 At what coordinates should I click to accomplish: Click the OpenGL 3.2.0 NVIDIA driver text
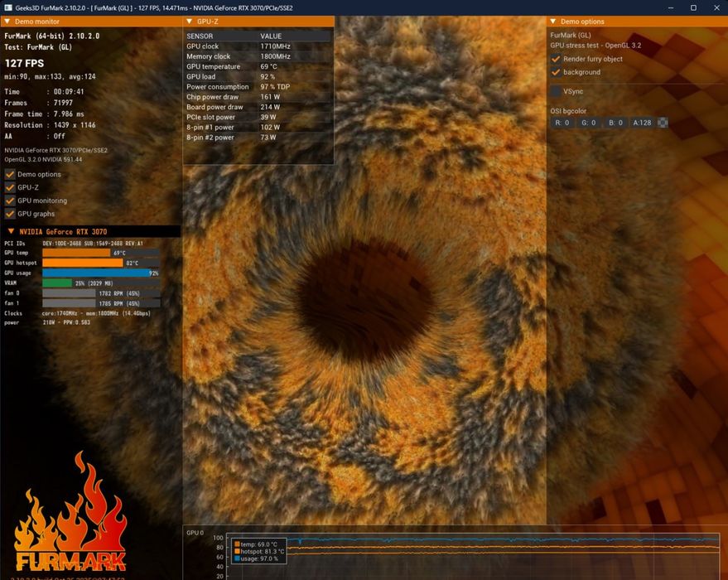(x=43, y=159)
